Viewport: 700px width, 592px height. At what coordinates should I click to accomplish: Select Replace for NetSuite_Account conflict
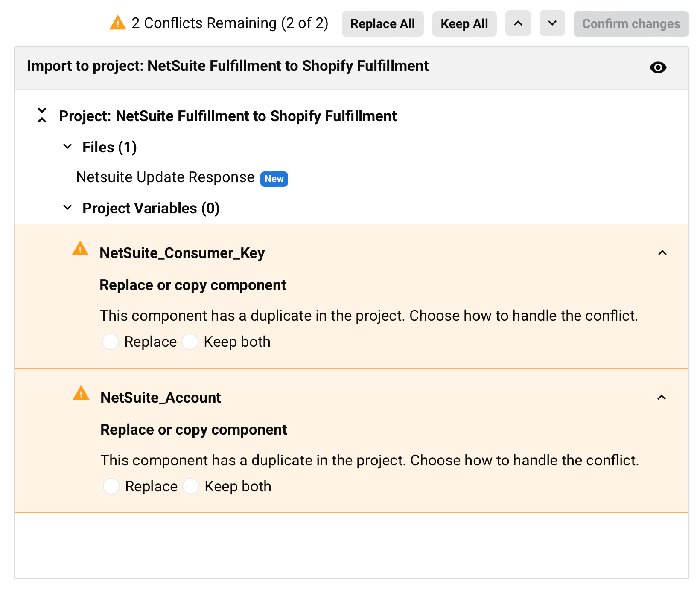pyautogui.click(x=111, y=486)
